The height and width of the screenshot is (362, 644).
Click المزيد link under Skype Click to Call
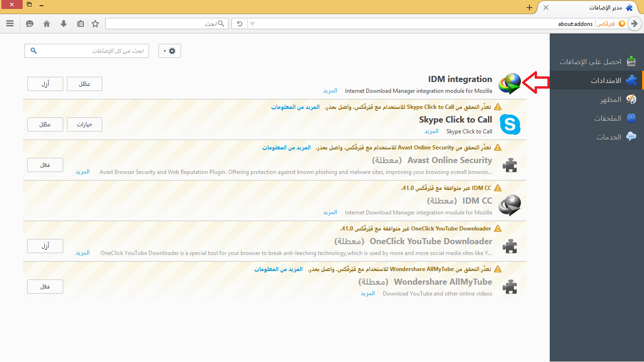(431, 131)
